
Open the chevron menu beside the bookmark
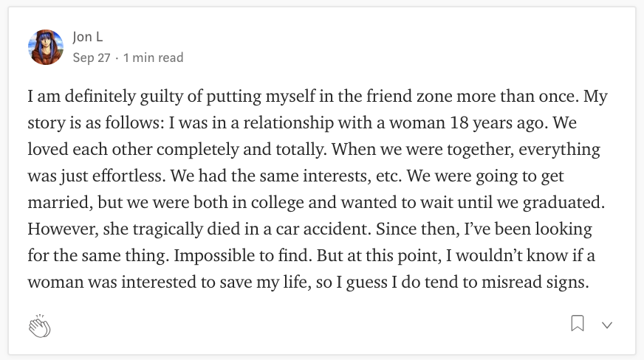pyautogui.click(x=607, y=325)
